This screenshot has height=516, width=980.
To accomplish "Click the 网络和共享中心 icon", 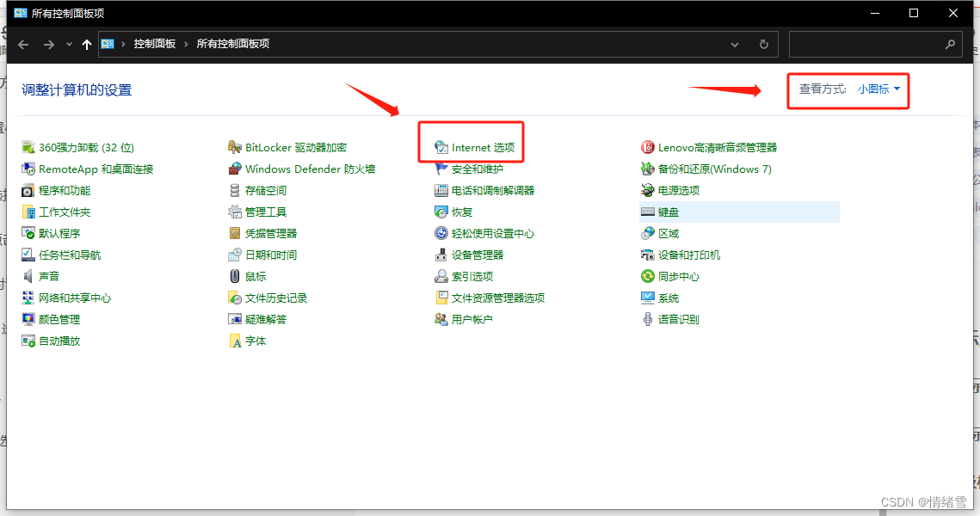I will coord(28,298).
